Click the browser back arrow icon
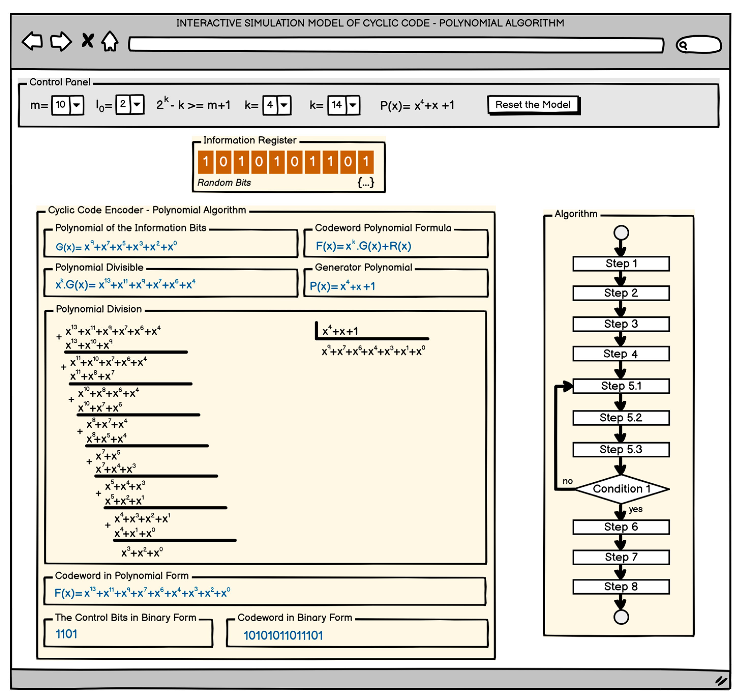This screenshot has width=741, height=700. (x=32, y=41)
